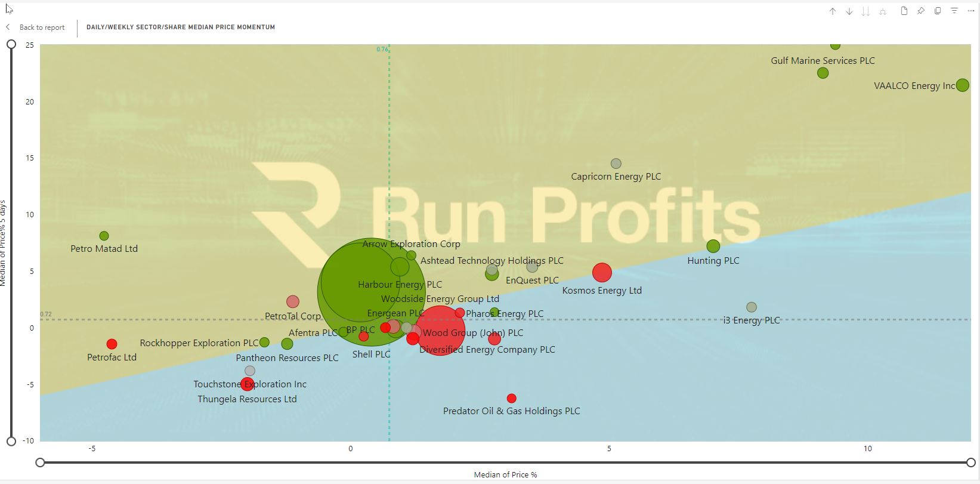Select the VAALCO Energy Inc bubble
The image size is (980, 484).
(962, 85)
